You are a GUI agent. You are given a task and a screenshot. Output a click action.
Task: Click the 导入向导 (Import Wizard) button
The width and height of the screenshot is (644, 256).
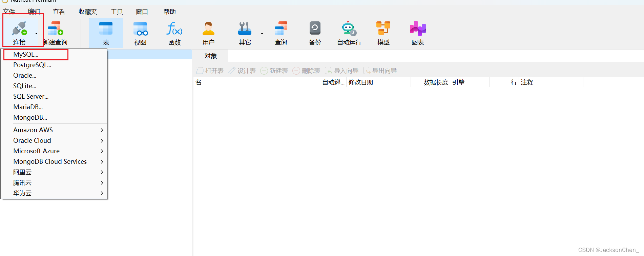[x=341, y=71]
